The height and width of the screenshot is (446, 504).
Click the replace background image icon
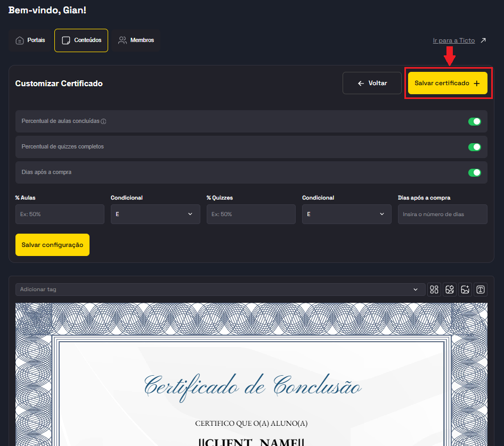(450, 290)
